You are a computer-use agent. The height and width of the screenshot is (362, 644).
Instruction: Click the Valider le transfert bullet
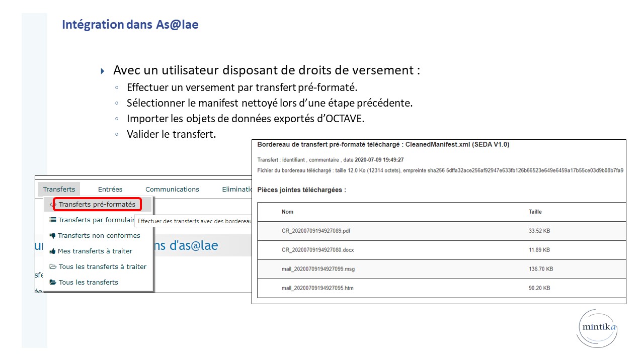click(171, 135)
